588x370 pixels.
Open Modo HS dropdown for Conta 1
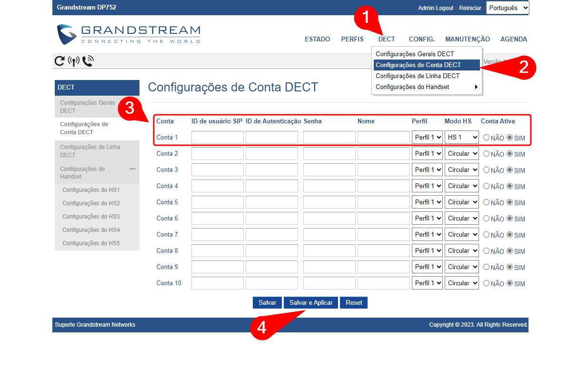(461, 138)
